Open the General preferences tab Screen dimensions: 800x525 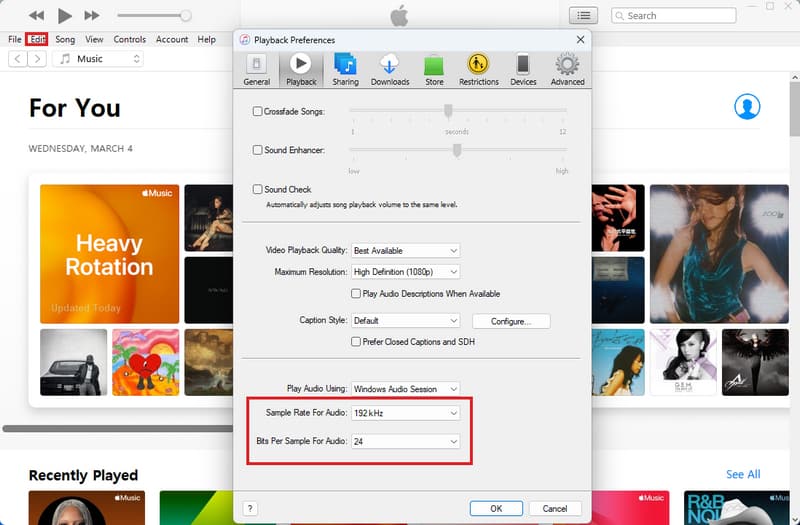pos(256,69)
